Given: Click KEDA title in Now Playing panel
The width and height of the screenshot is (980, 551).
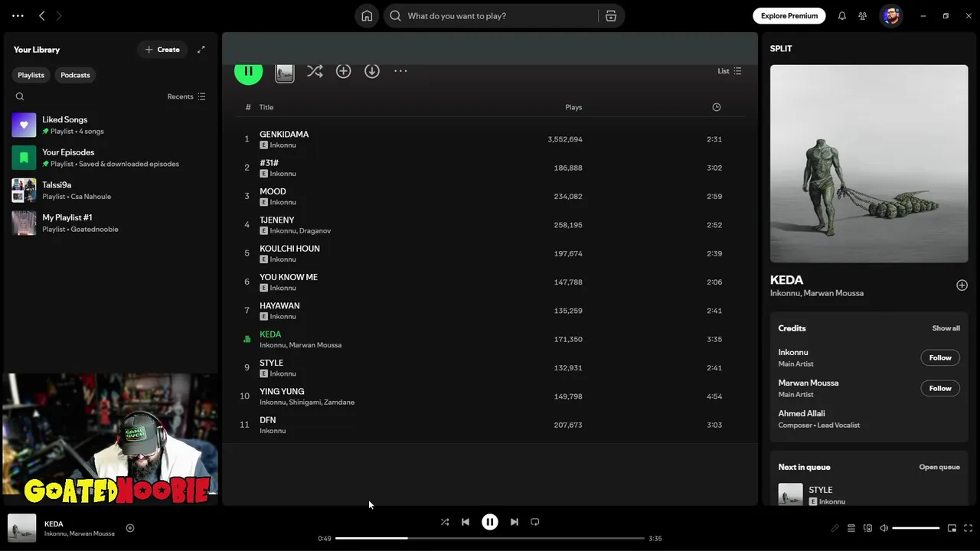Looking at the screenshot, I should point(786,280).
